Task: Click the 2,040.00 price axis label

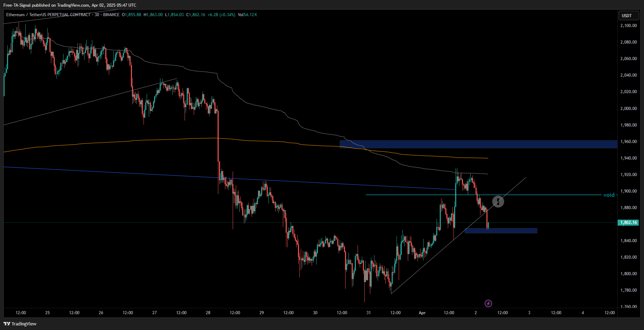Action: pos(629,75)
